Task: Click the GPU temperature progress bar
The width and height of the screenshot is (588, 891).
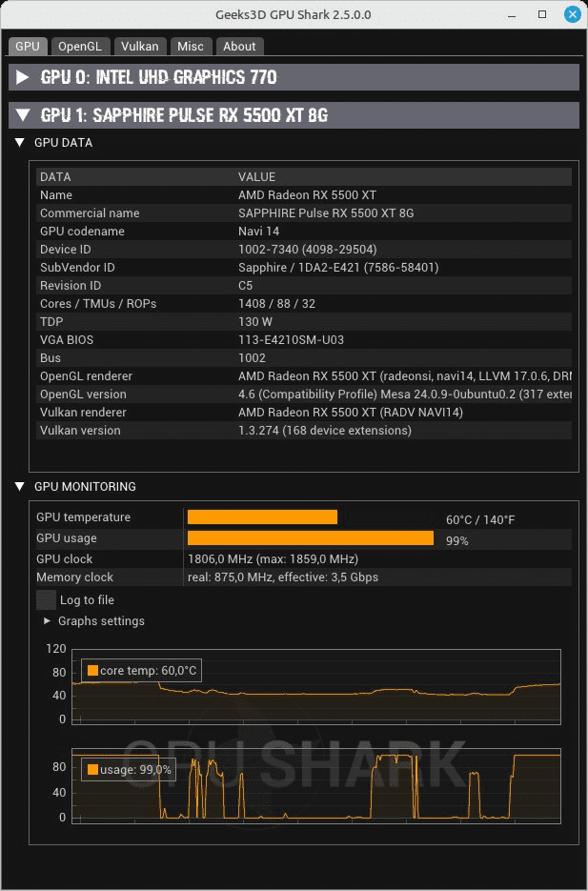Action: [262, 516]
